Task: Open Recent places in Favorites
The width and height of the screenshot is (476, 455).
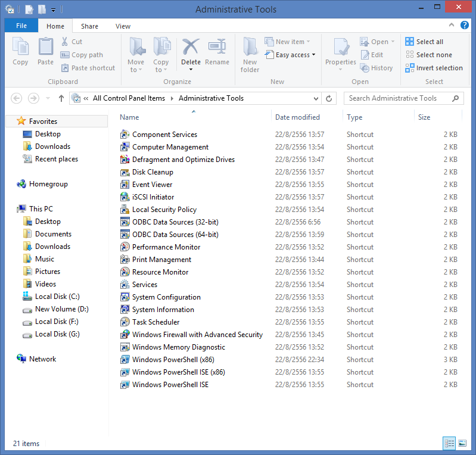Action: click(57, 159)
